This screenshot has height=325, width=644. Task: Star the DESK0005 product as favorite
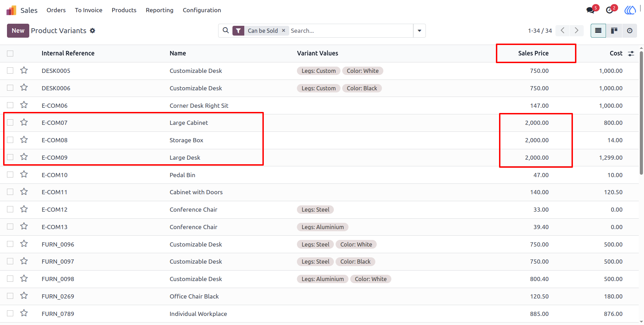[x=24, y=70]
